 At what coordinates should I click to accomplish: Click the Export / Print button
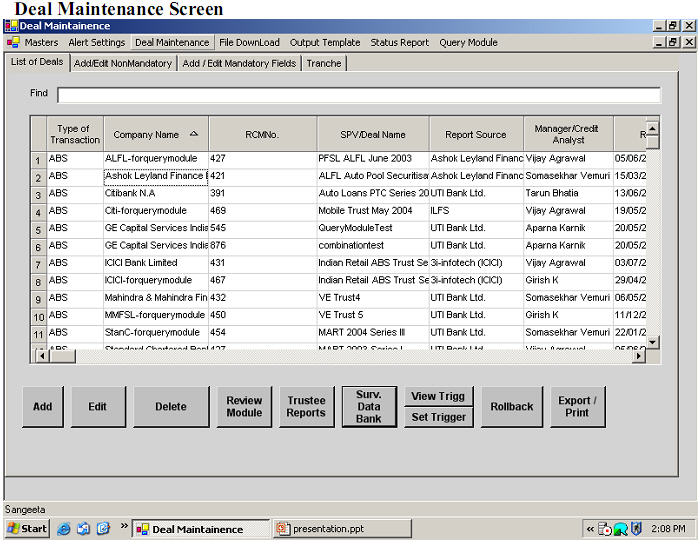coord(577,407)
